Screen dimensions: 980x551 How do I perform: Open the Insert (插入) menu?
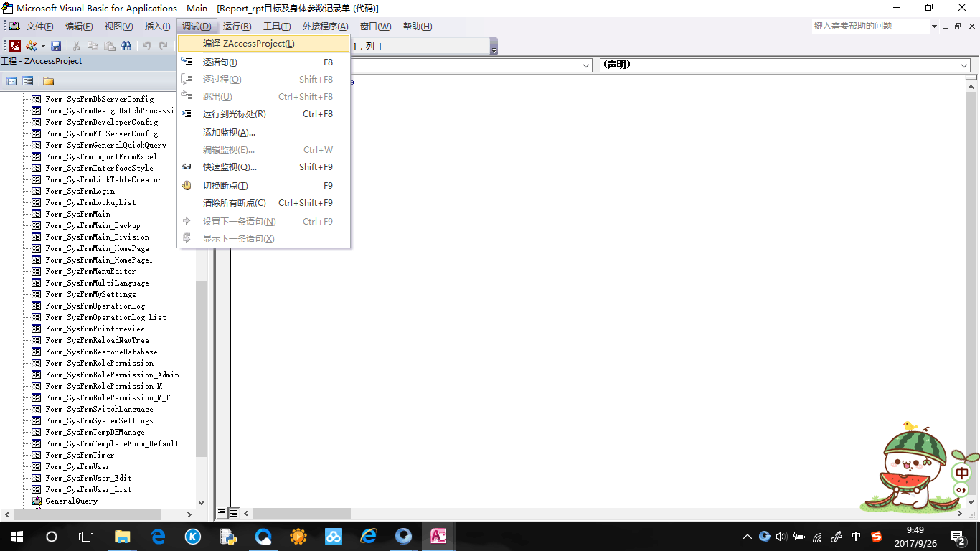[157, 27]
